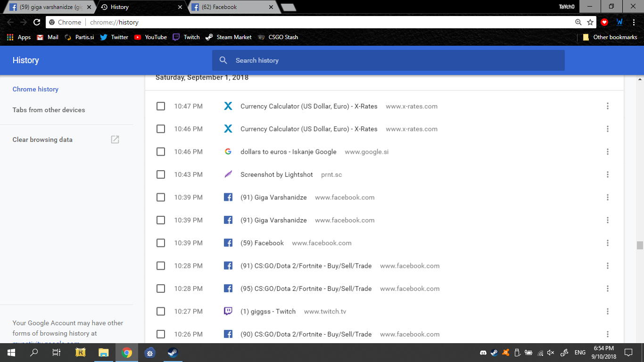Open the (1) giggss - Twitch link
The image size is (644, 362).
pos(268,312)
